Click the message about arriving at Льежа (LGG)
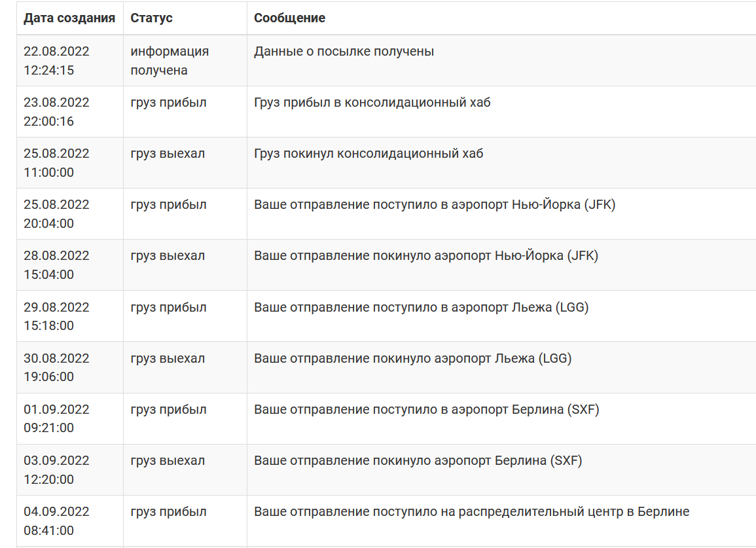Image resolution: width=756 pixels, height=548 pixels. coord(422,308)
